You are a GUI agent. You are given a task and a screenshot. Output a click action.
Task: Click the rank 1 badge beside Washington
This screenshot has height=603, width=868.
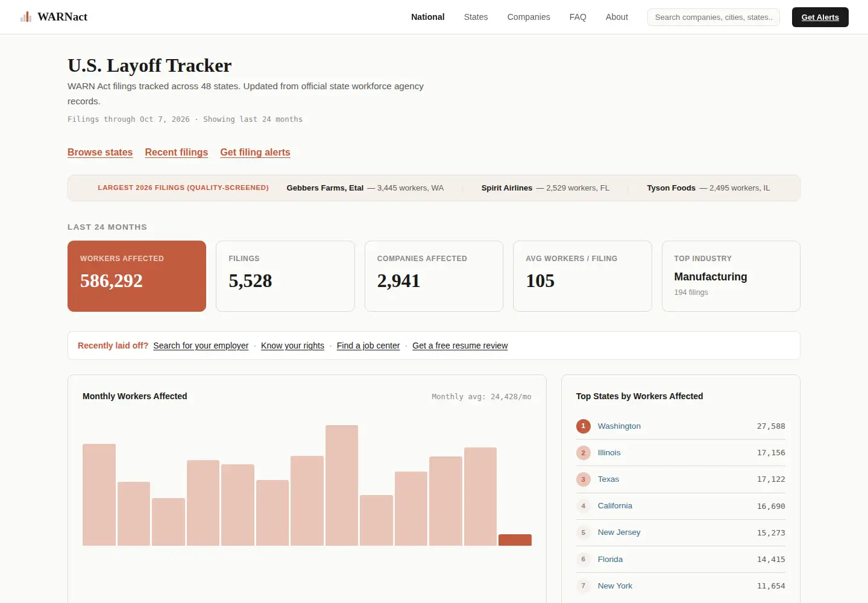pos(583,426)
